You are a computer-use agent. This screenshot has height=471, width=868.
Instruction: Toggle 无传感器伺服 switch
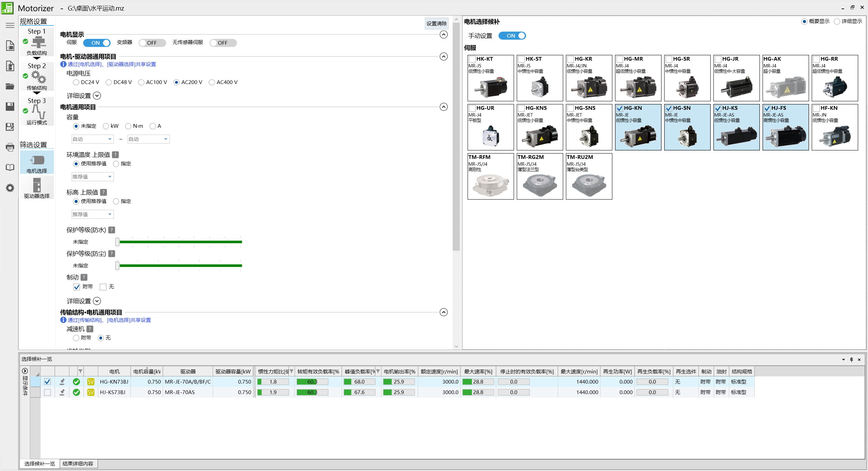tap(223, 43)
